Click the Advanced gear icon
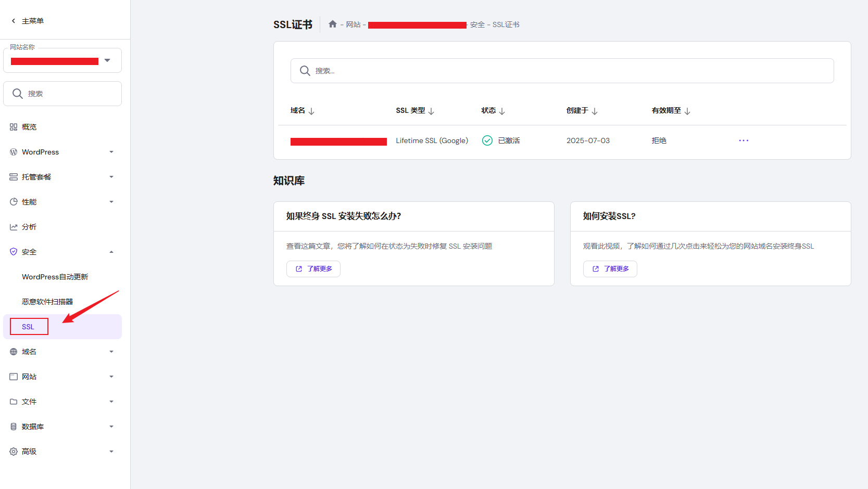The image size is (868, 489). pos(14,452)
